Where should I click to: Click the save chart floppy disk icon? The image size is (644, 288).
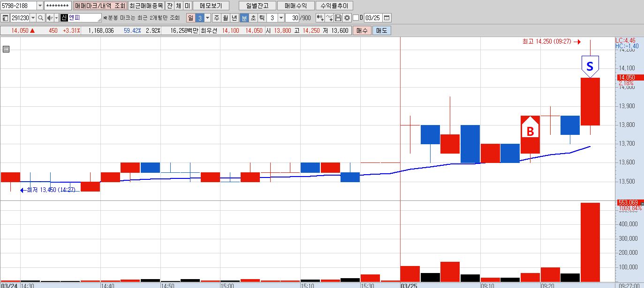(338, 18)
